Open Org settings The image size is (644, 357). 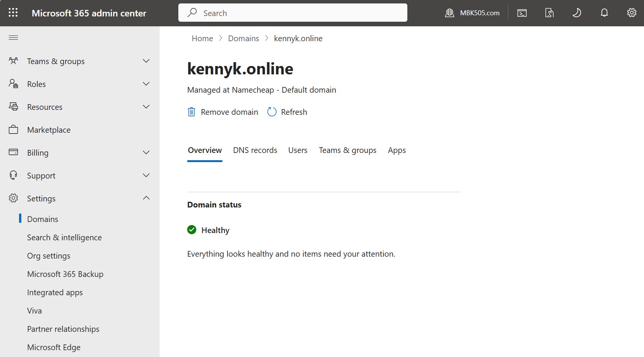pyautogui.click(x=49, y=256)
